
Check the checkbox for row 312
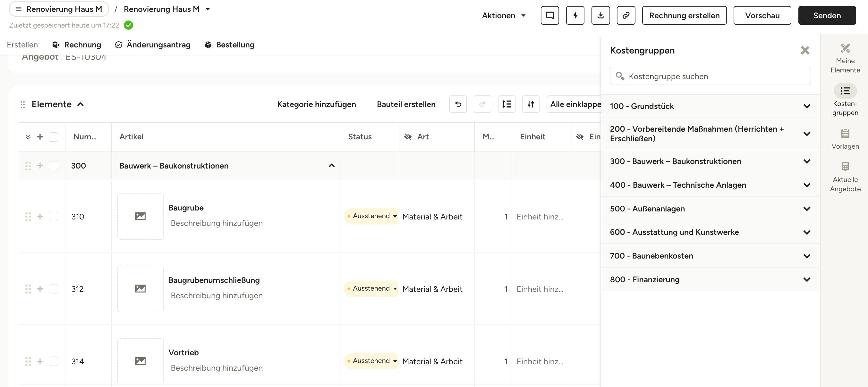pyautogui.click(x=53, y=289)
